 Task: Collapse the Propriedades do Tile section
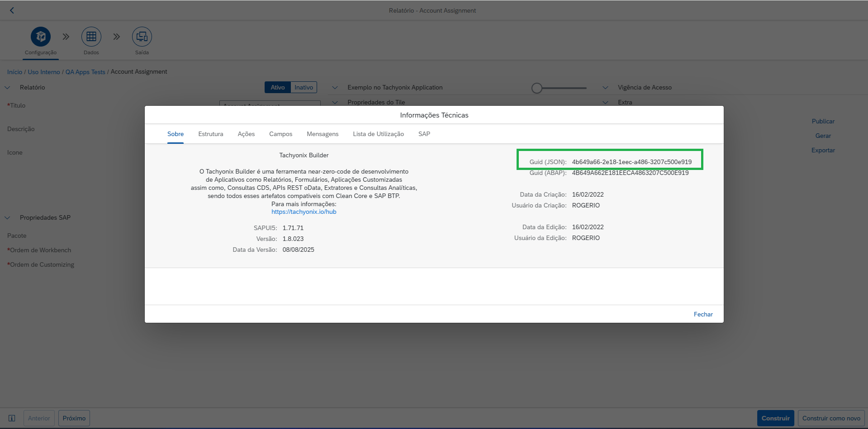pyautogui.click(x=335, y=102)
